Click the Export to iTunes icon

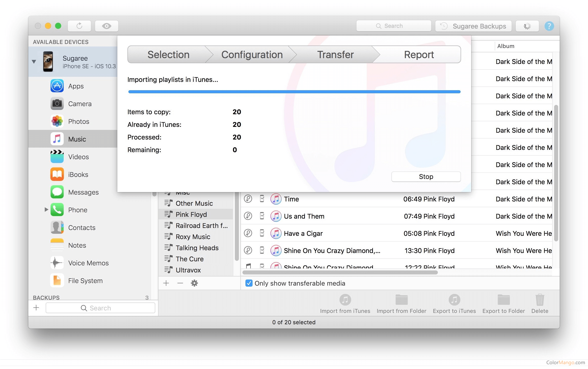[x=454, y=300]
